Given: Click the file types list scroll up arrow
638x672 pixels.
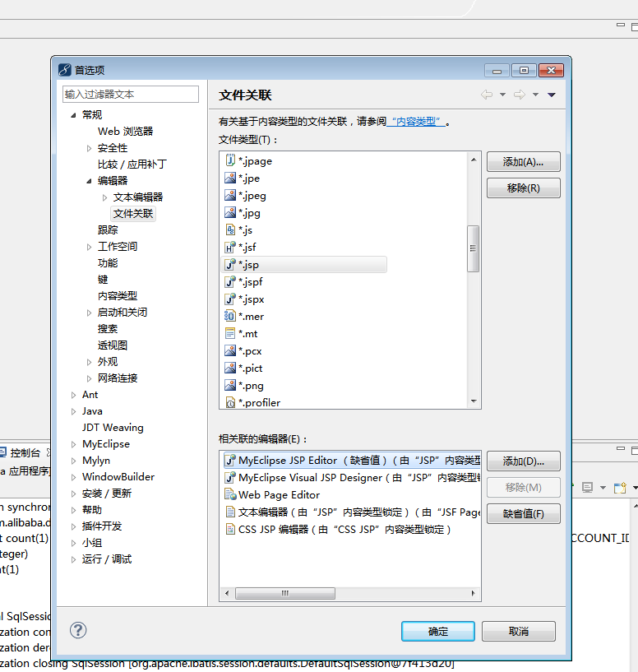Looking at the screenshot, I should click(x=474, y=160).
